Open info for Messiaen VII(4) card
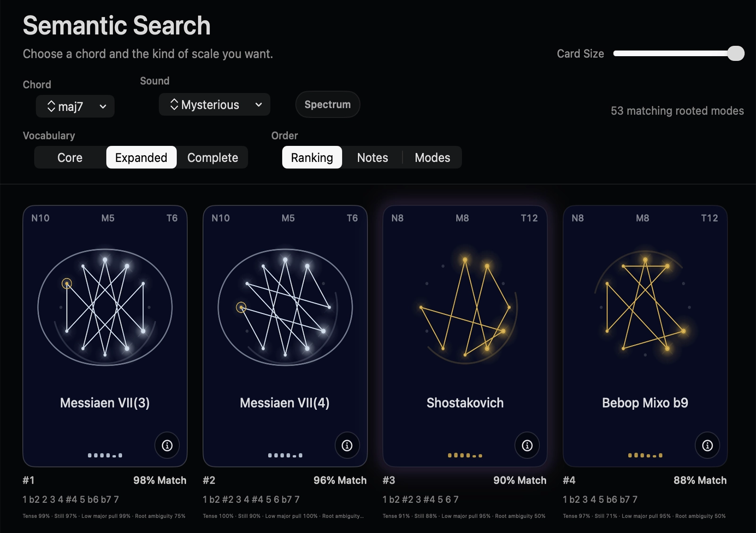Viewport: 756px width, 533px height. (347, 445)
